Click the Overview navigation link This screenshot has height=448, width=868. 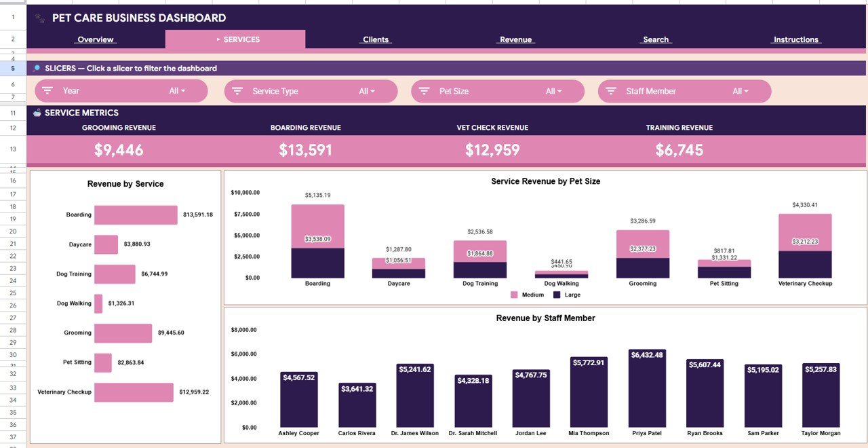[x=95, y=39]
